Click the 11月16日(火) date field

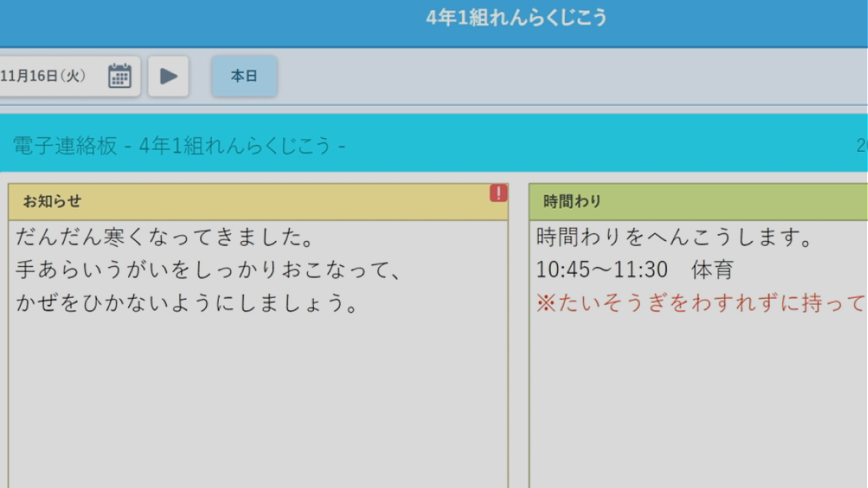tap(43, 76)
